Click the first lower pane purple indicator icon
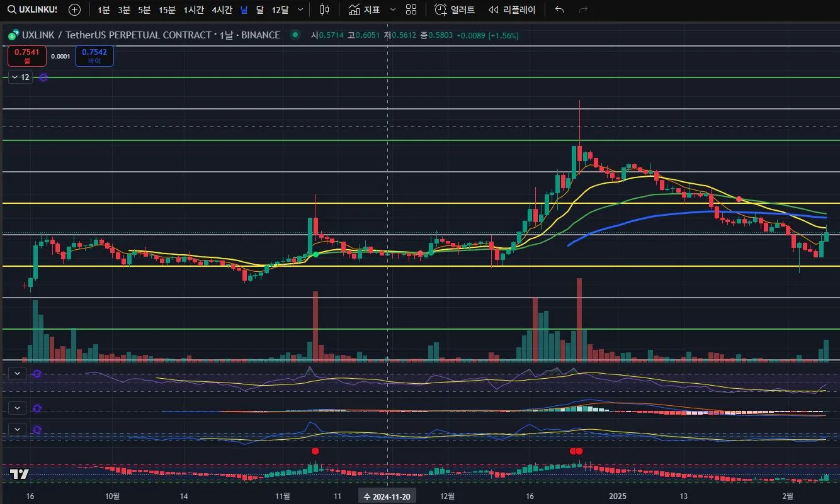This screenshot has width=840, height=504. pos(37,374)
